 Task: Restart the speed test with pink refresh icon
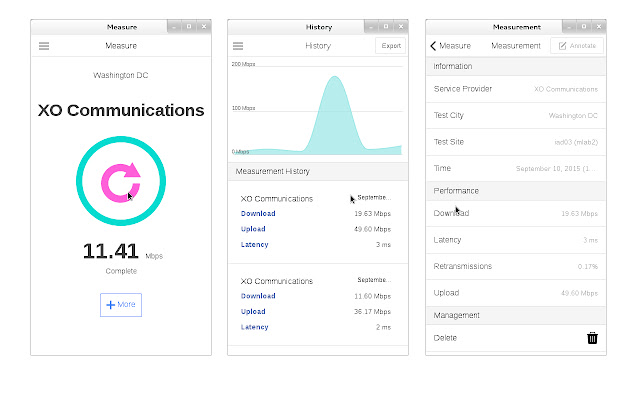121,182
